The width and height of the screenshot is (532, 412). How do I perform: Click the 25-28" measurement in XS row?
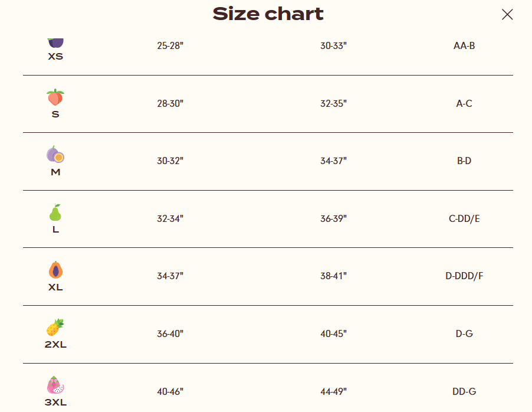tap(170, 45)
